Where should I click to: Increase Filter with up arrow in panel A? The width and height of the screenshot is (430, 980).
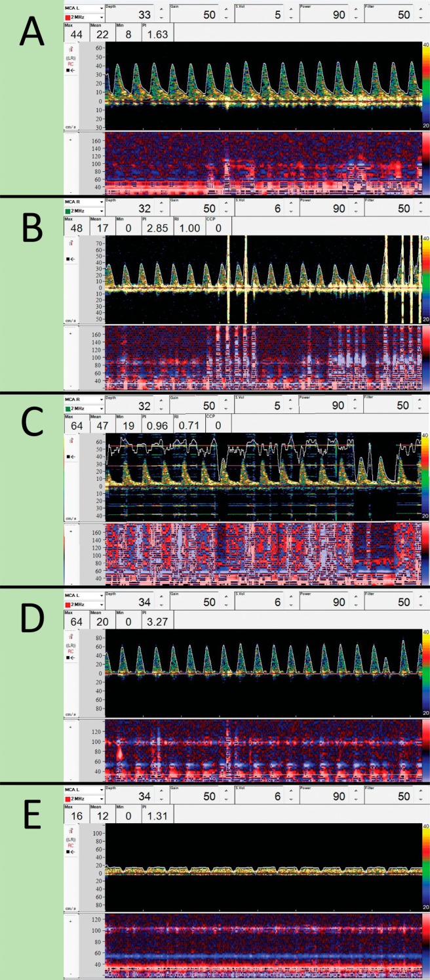point(420,9)
